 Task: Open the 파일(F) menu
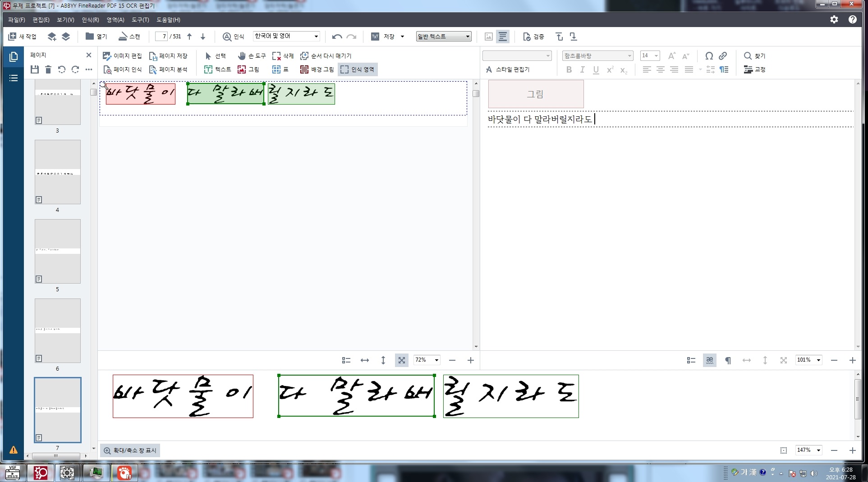[16, 20]
